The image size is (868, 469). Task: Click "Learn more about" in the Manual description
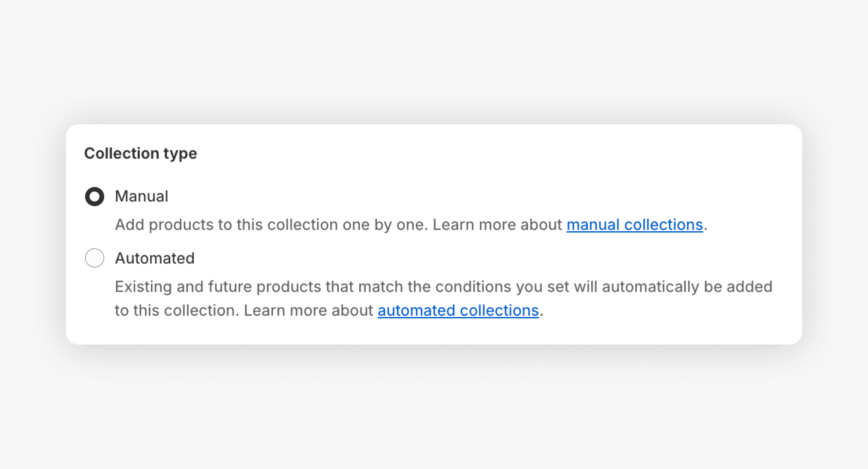(497, 225)
